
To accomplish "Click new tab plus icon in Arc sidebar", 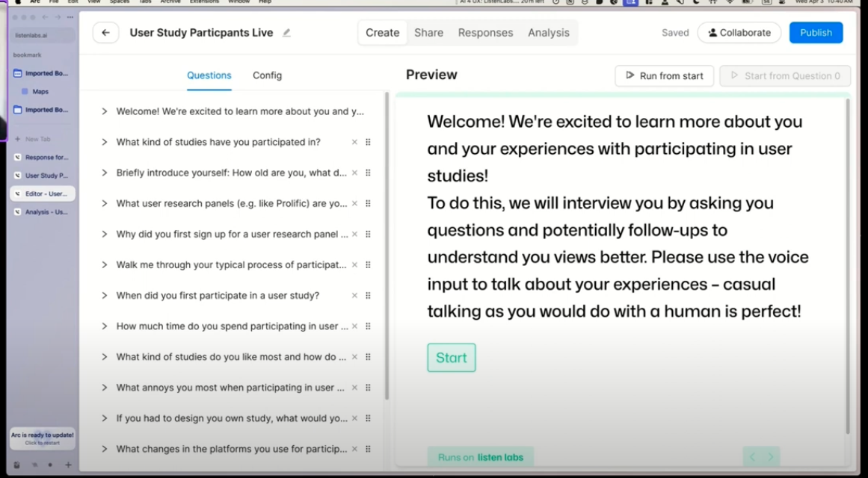I will tap(17, 139).
